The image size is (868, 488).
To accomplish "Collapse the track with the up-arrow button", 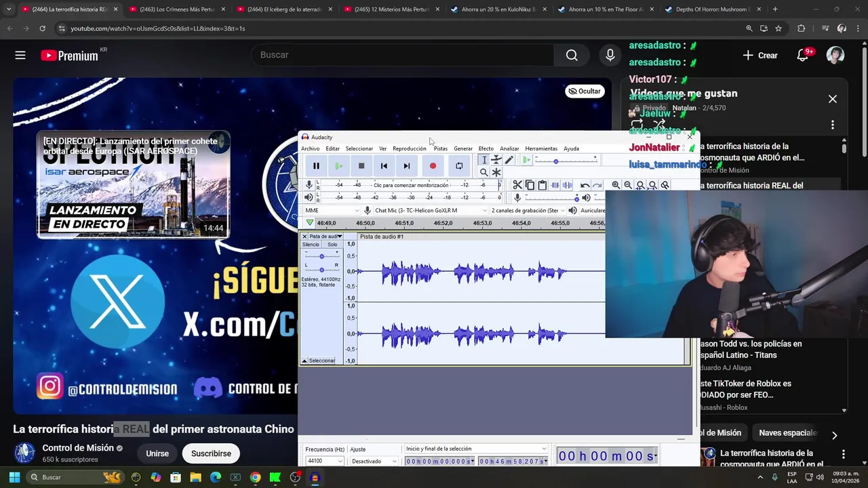I will [x=304, y=361].
